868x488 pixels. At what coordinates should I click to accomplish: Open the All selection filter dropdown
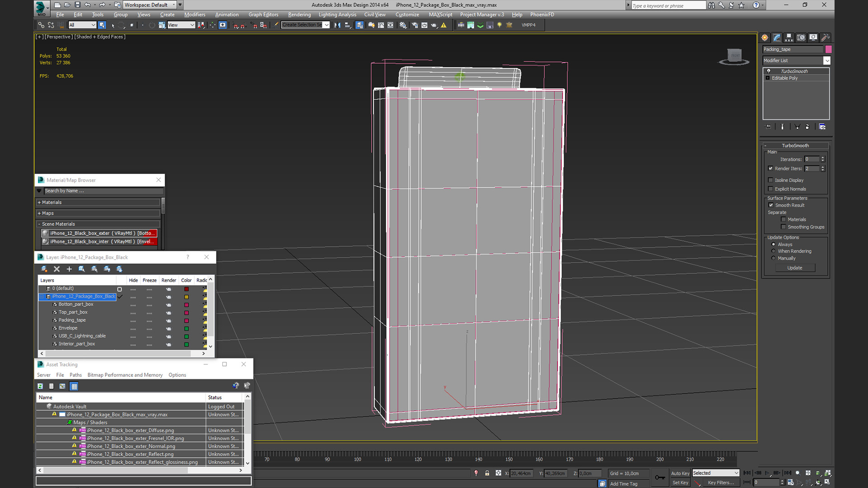(82, 25)
